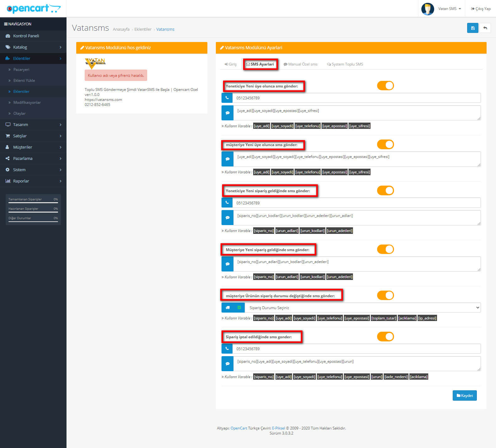Click Tamamlanan Siparişler progress bar
Screen dimensions: 496x448
33,203
